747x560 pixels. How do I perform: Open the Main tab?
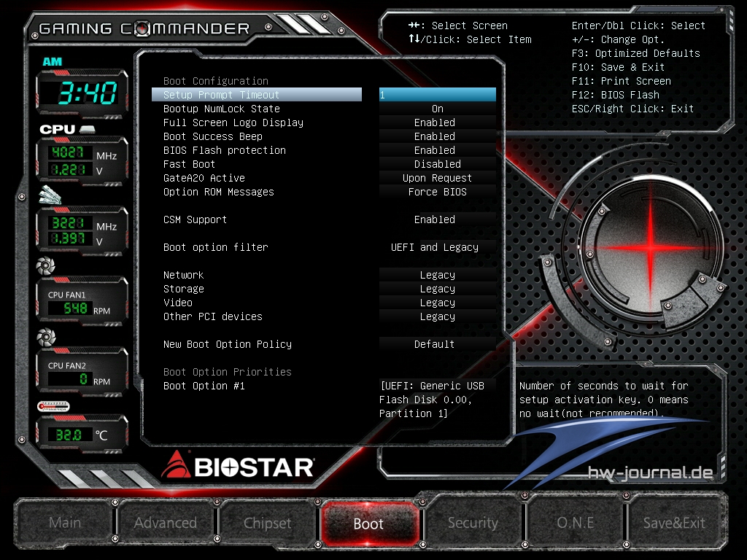point(65,523)
